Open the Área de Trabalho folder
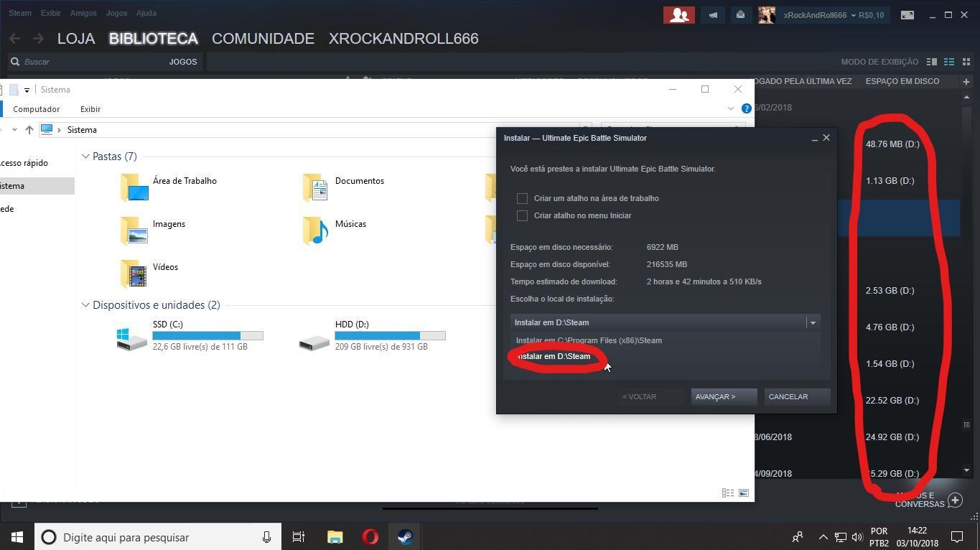This screenshot has height=550, width=980. point(169,187)
